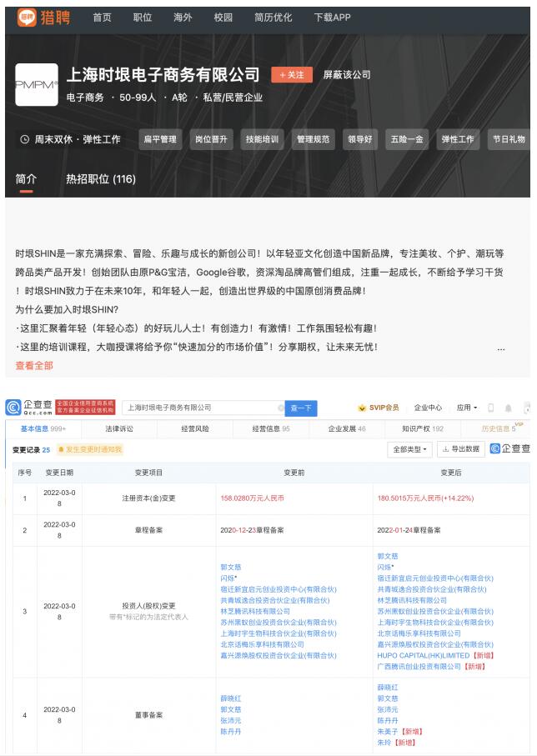
Task: Select the 扁平管理 benefit tag
Action: click(x=160, y=139)
